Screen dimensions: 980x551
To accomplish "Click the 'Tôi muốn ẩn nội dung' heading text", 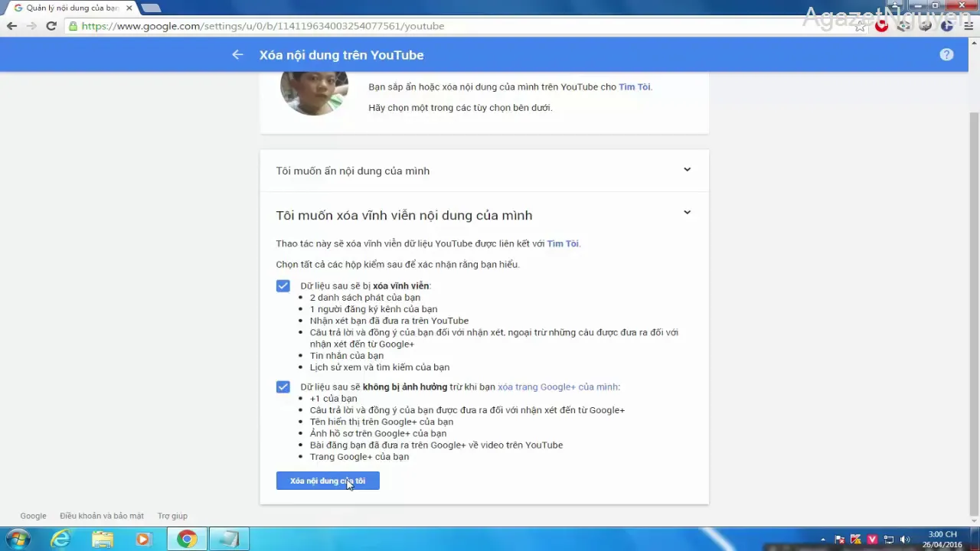I will coord(353,171).
